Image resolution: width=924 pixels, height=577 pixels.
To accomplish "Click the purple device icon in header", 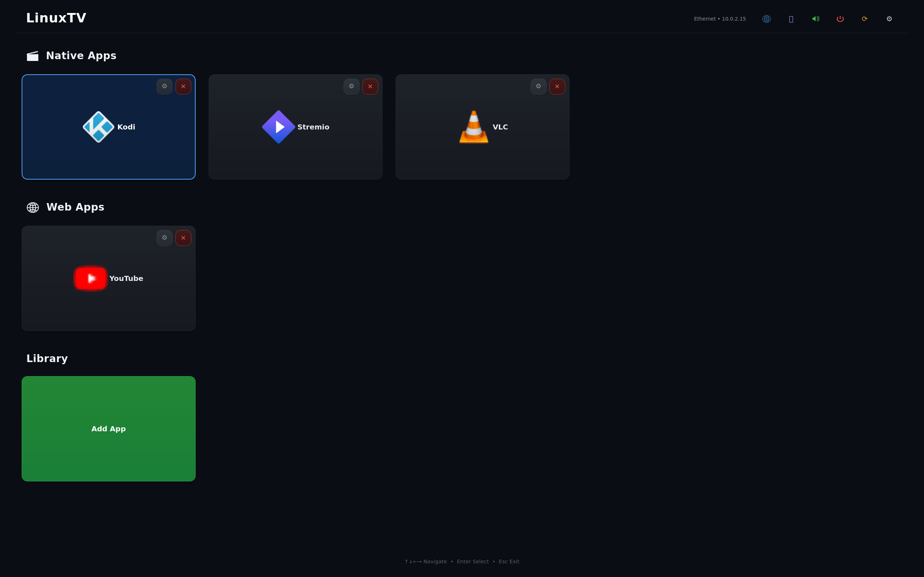I will tap(791, 19).
